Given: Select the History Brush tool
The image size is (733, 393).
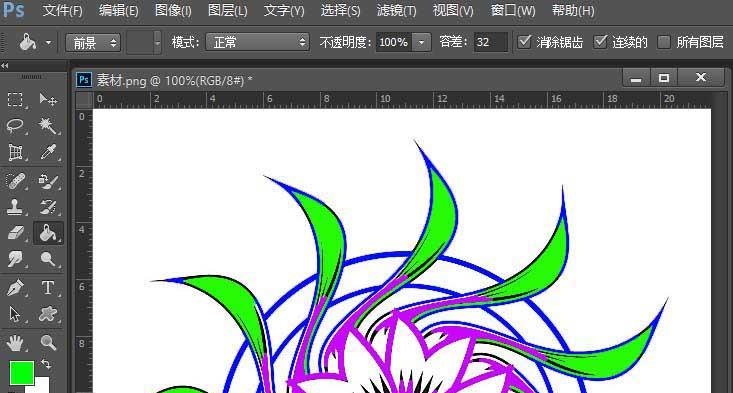Looking at the screenshot, I should click(x=48, y=207).
